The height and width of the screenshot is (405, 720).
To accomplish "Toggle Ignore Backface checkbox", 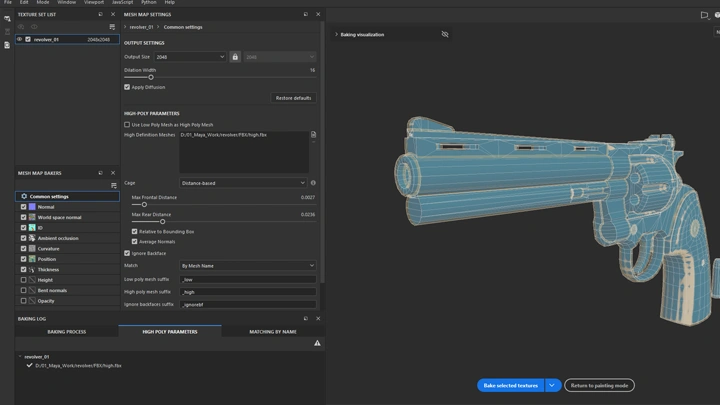I will tap(127, 253).
